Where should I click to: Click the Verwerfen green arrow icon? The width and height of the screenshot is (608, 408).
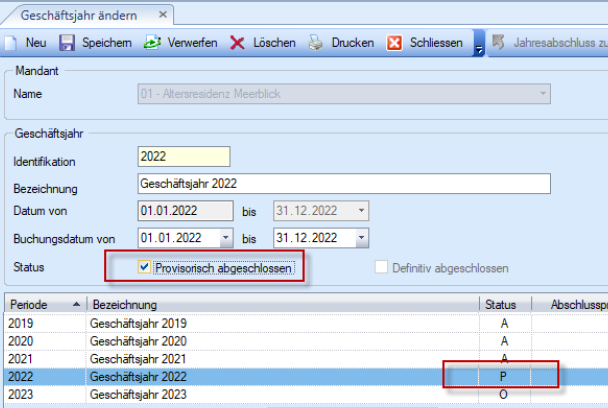(x=152, y=43)
